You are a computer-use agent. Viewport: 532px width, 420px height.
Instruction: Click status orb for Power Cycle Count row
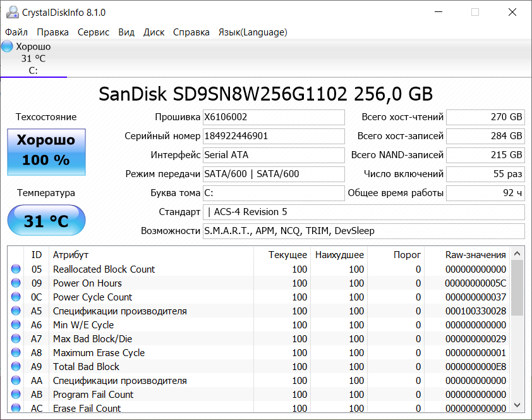pos(16,297)
